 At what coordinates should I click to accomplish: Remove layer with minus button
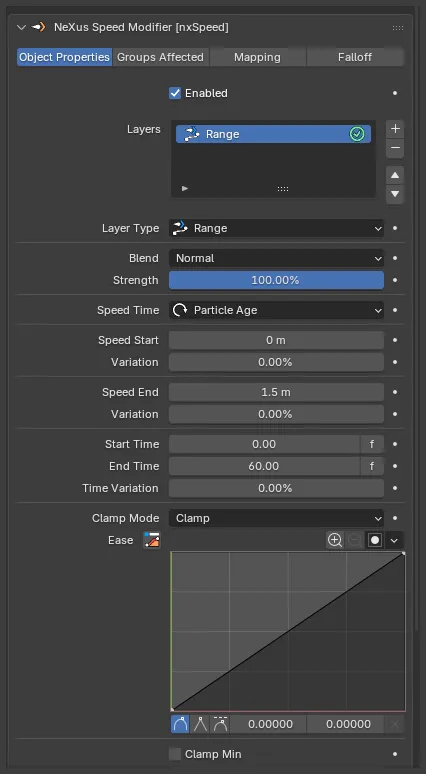pyautogui.click(x=395, y=149)
